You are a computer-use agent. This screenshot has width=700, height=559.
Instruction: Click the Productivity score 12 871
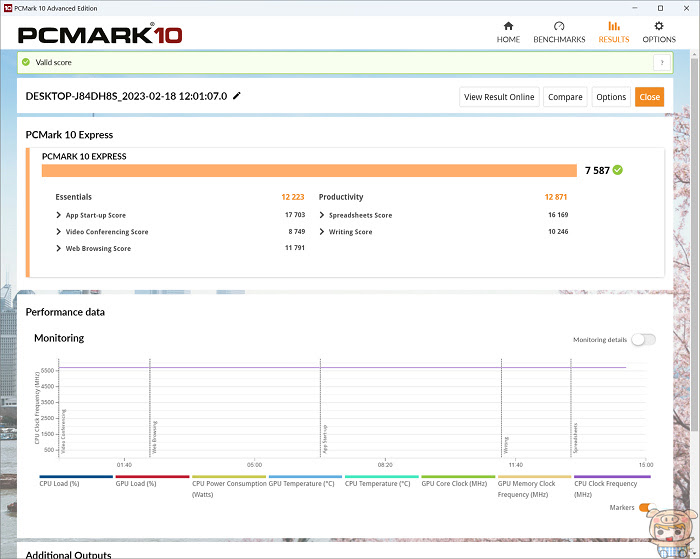[x=556, y=197]
